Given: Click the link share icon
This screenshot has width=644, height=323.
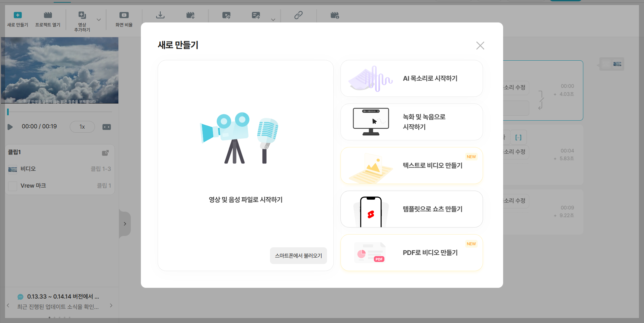Looking at the screenshot, I should coord(298,15).
